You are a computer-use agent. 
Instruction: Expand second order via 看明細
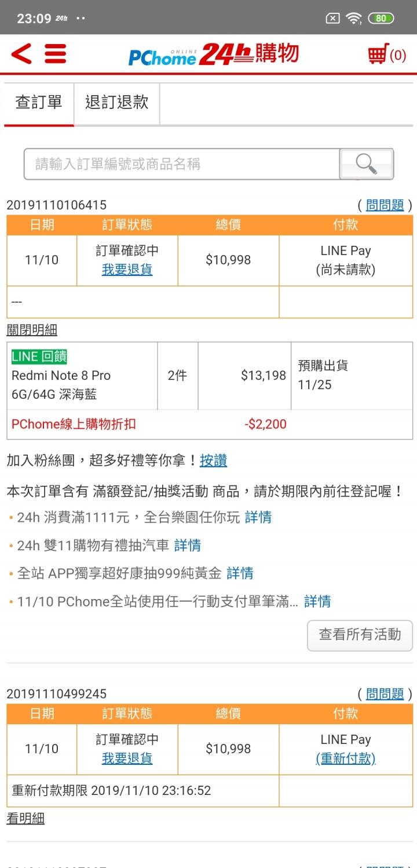coord(25,819)
